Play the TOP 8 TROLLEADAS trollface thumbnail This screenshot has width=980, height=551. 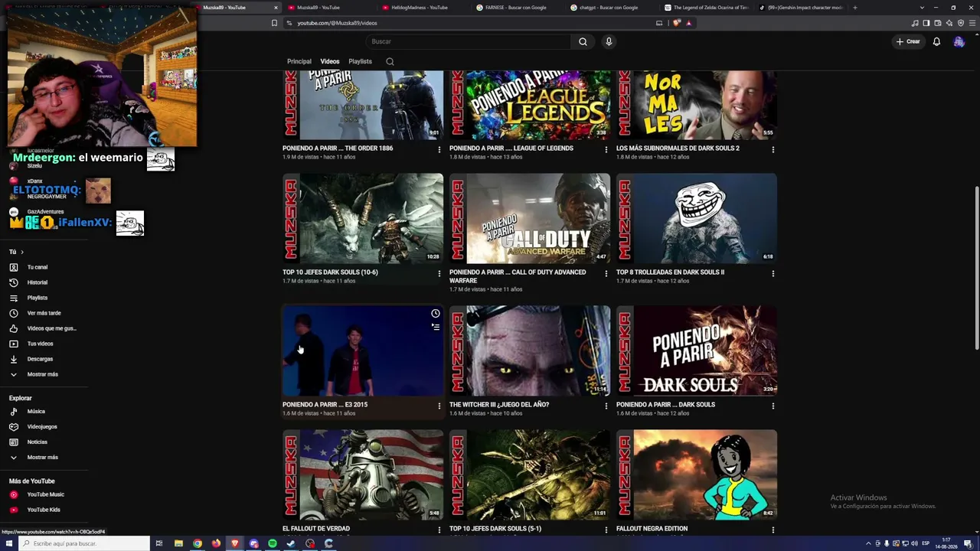697,218
